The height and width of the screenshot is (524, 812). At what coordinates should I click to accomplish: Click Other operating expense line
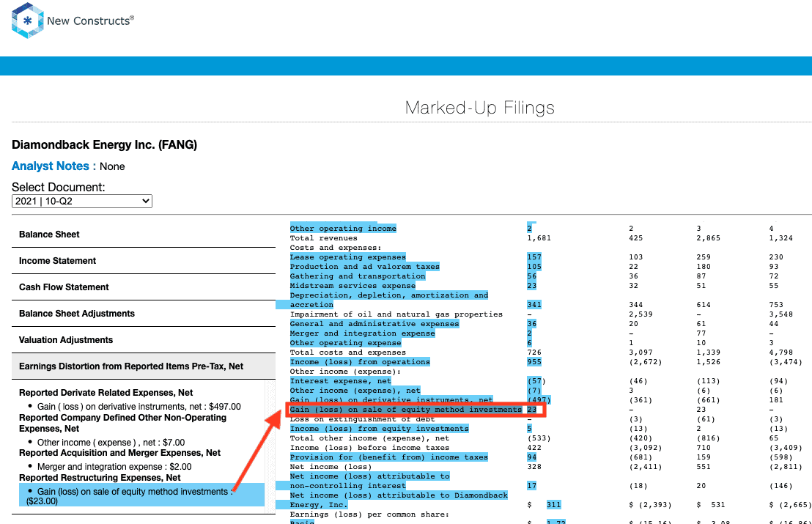click(345, 343)
